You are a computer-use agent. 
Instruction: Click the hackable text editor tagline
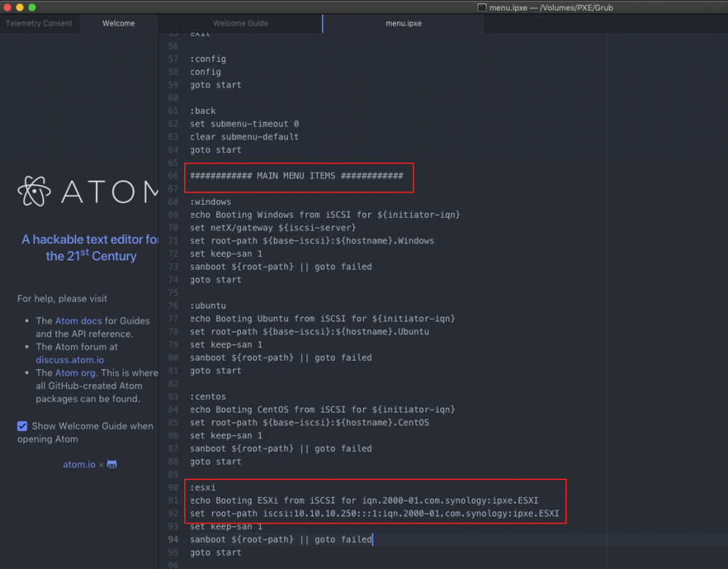(91, 248)
